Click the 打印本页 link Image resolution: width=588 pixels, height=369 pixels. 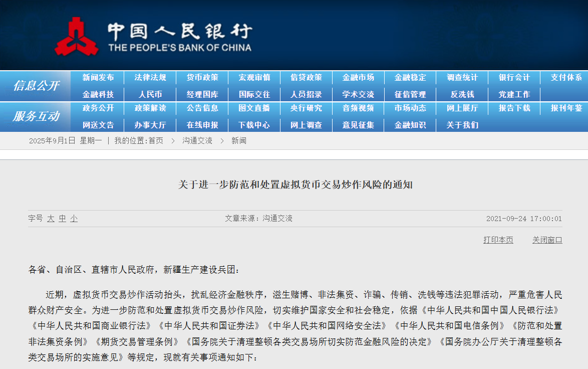coord(498,240)
